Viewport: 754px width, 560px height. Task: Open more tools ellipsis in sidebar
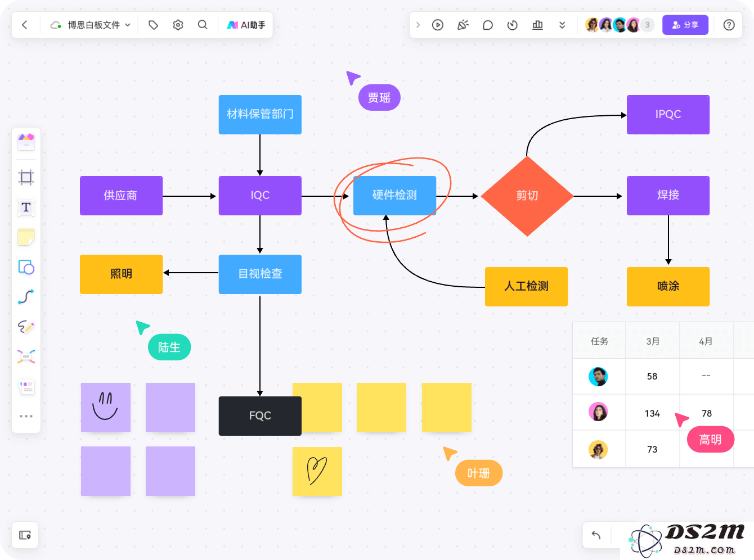coord(26,416)
